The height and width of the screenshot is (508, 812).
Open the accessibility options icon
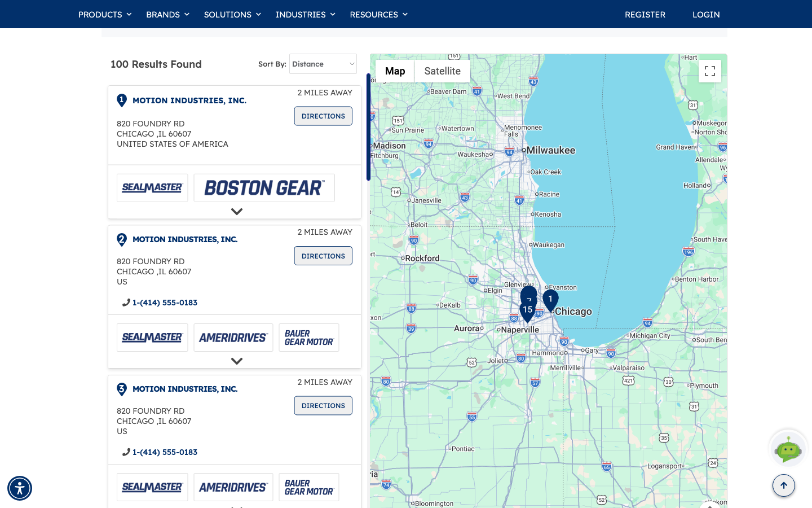click(20, 488)
